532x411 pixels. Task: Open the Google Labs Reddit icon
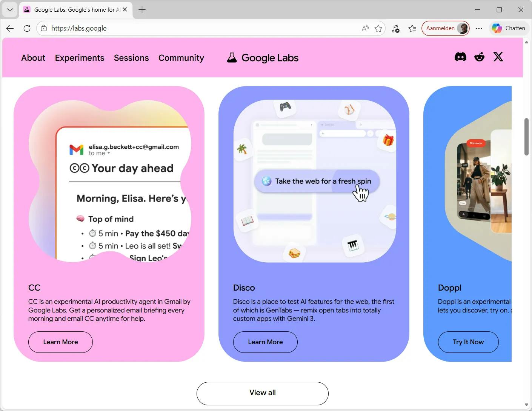click(x=480, y=57)
